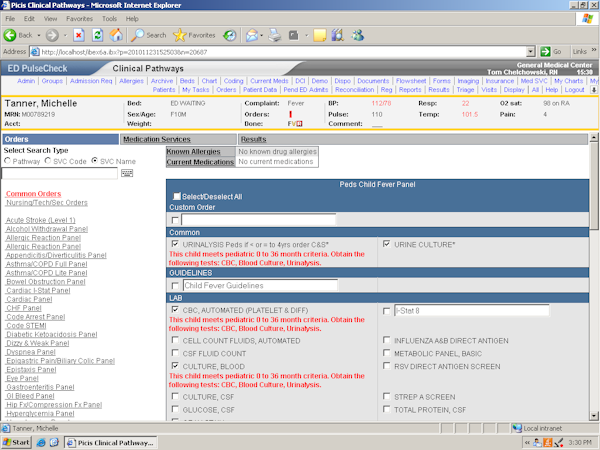The image size is (600, 450).
Task: Open the Tools menu
Action: coord(109,18)
